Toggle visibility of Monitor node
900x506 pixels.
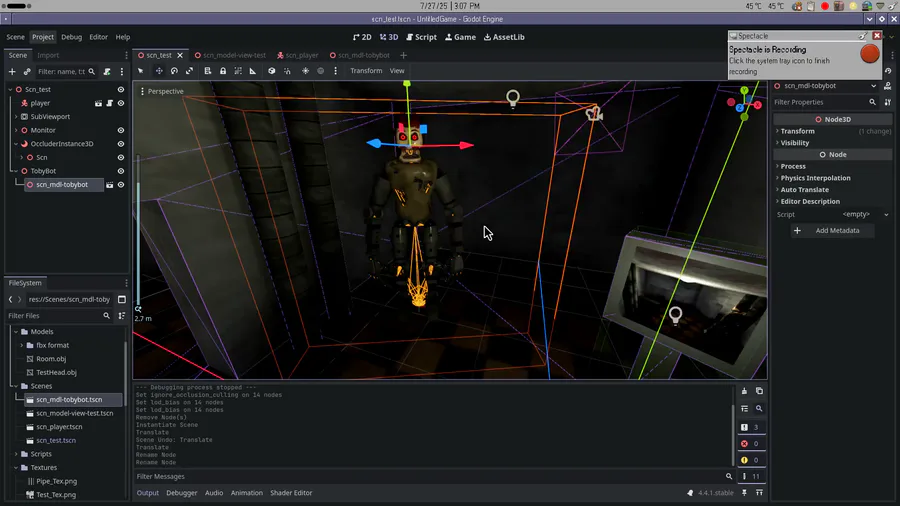click(x=121, y=130)
